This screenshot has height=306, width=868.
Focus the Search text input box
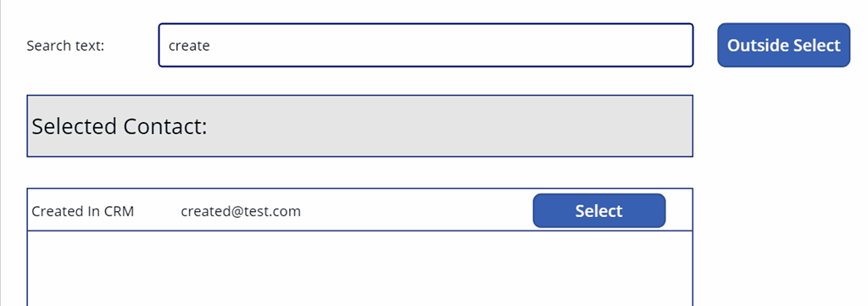426,45
